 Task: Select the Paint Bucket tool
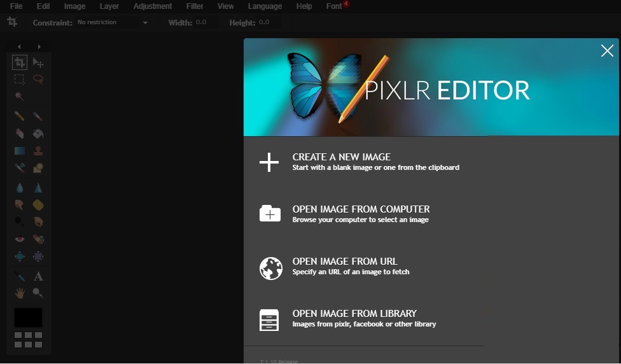[38, 134]
